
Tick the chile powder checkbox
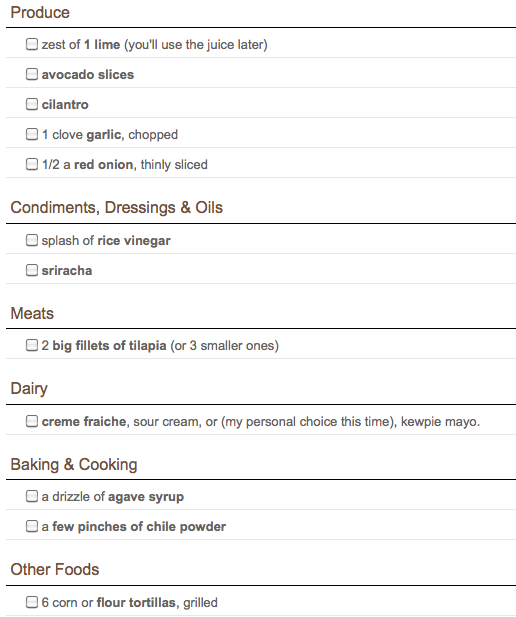pyautogui.click(x=32, y=526)
